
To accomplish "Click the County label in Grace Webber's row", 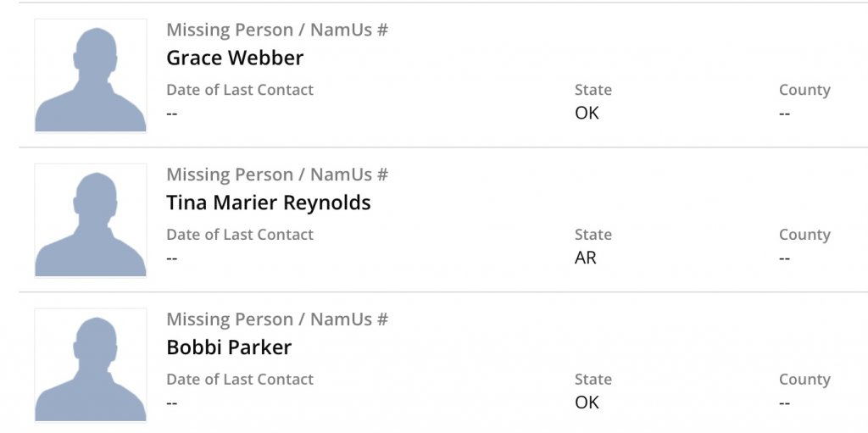I will 804,90.
